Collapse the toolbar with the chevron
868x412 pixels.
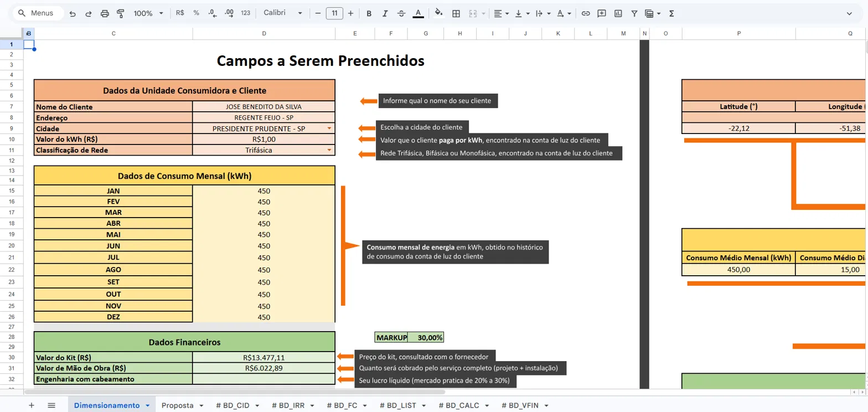849,13
